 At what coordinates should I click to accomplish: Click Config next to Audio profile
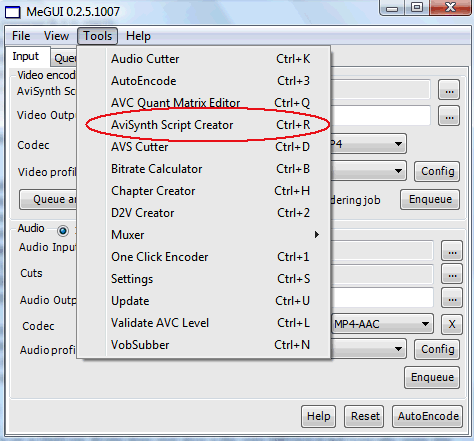(x=437, y=349)
